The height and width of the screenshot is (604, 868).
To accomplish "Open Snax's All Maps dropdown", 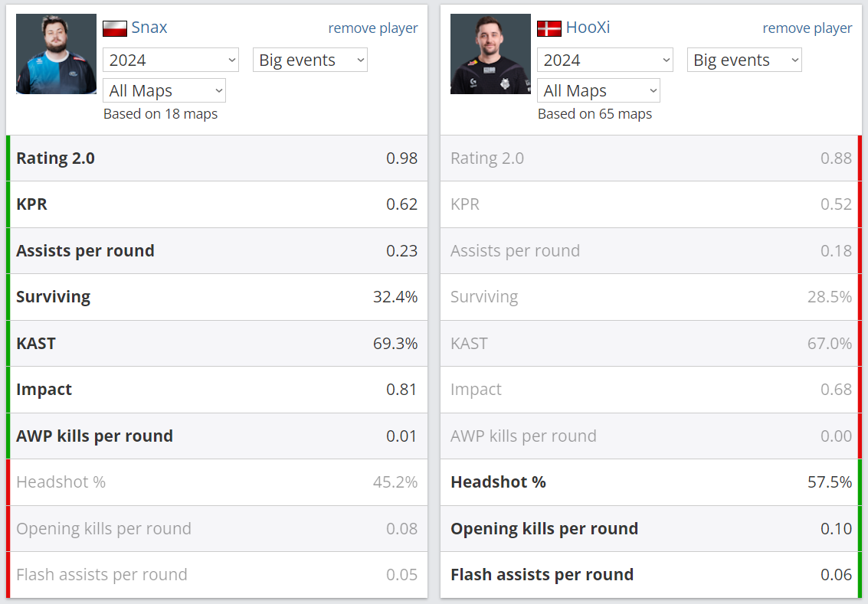I will point(165,90).
